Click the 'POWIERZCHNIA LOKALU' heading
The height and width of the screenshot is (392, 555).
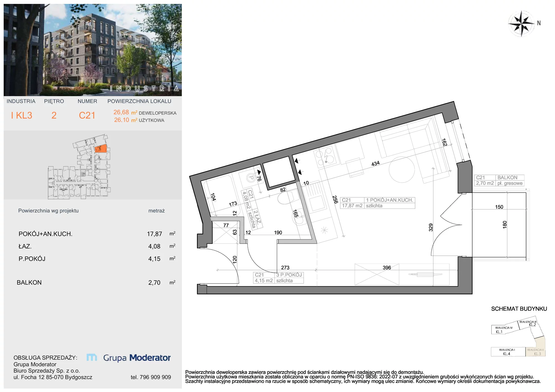pos(139,101)
